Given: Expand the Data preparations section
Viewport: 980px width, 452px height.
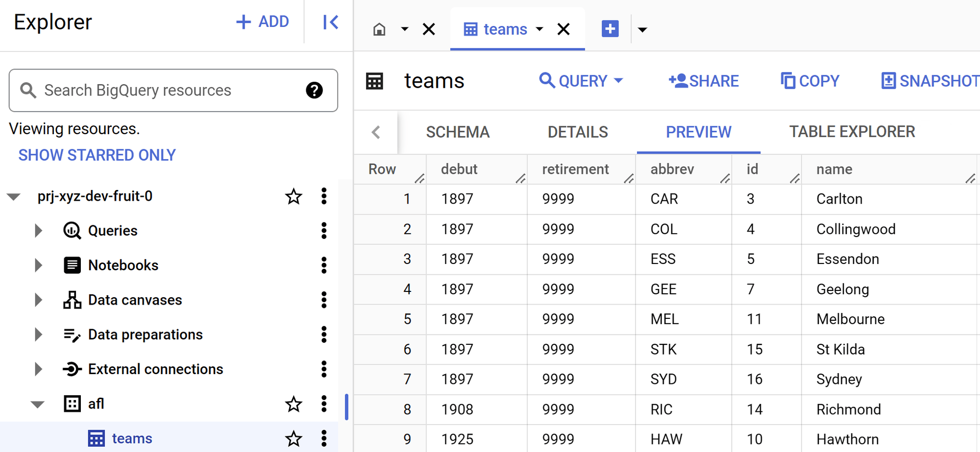Looking at the screenshot, I should pos(38,334).
